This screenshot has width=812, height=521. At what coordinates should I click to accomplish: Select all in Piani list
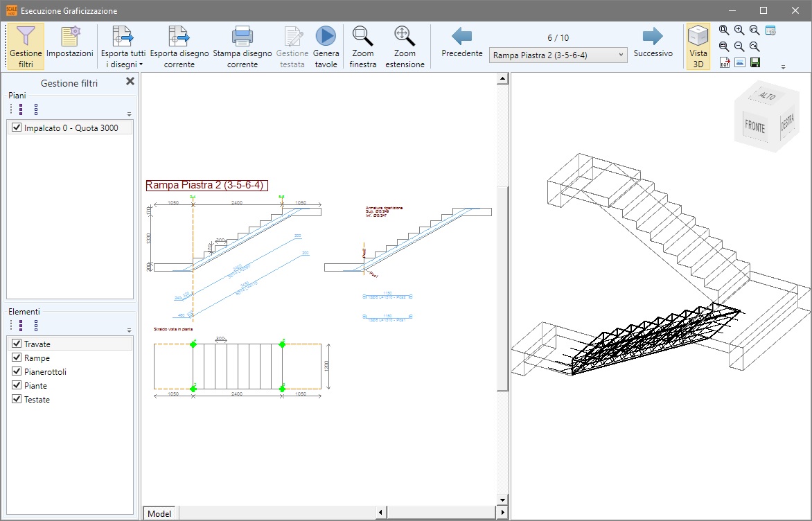click(21, 109)
